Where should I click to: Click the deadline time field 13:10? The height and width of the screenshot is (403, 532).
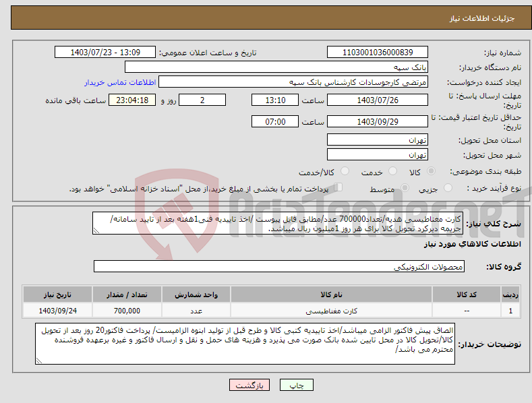[275, 100]
